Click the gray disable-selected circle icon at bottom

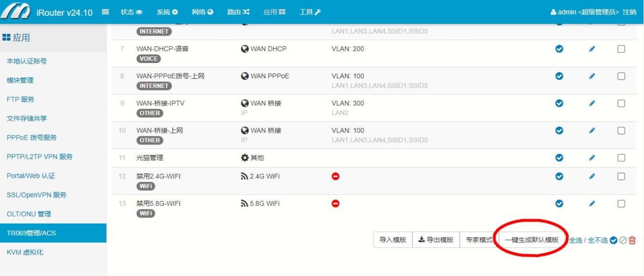click(x=623, y=240)
